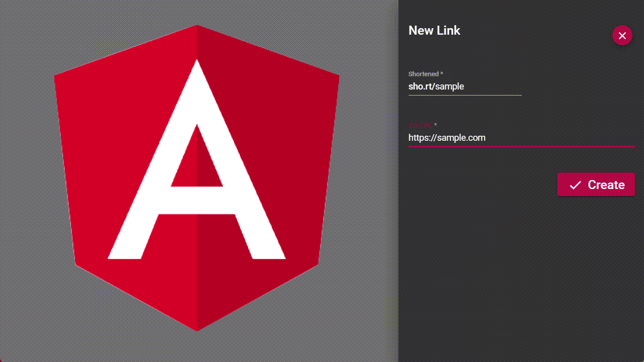Close the New Link panel
The image size is (644, 362).
click(622, 35)
